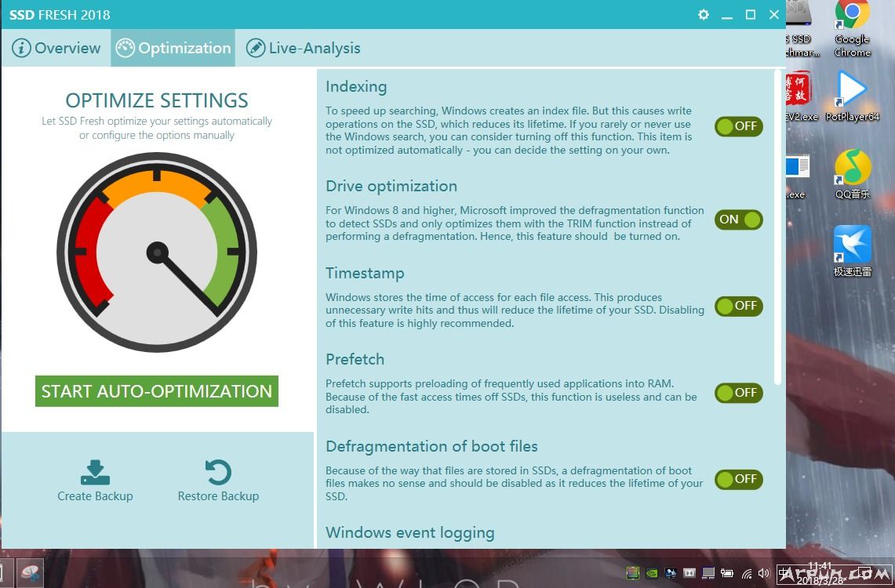
Task: Toggle the Indexing switch
Action: click(x=738, y=126)
